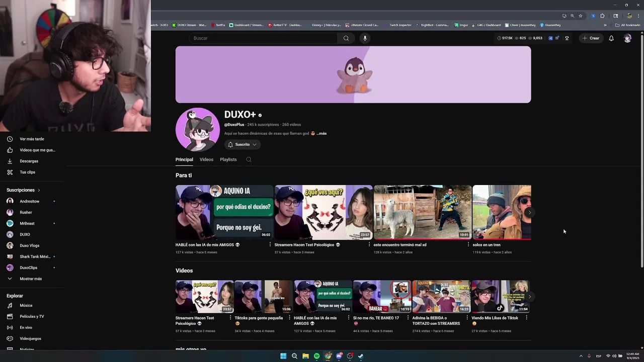Viewport: 644px width, 362px height.
Task: Show hidden system tray icons
Action: [581, 356]
